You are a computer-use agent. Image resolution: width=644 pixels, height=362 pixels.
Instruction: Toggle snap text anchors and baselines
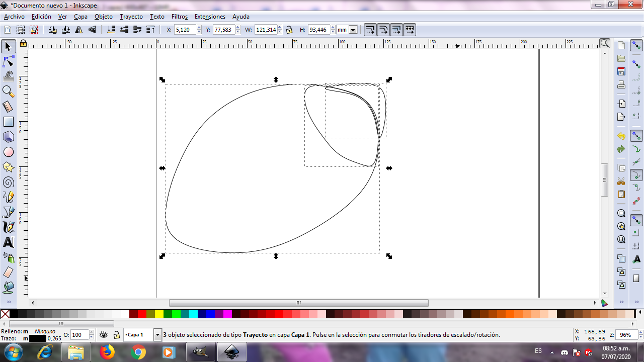click(636, 259)
